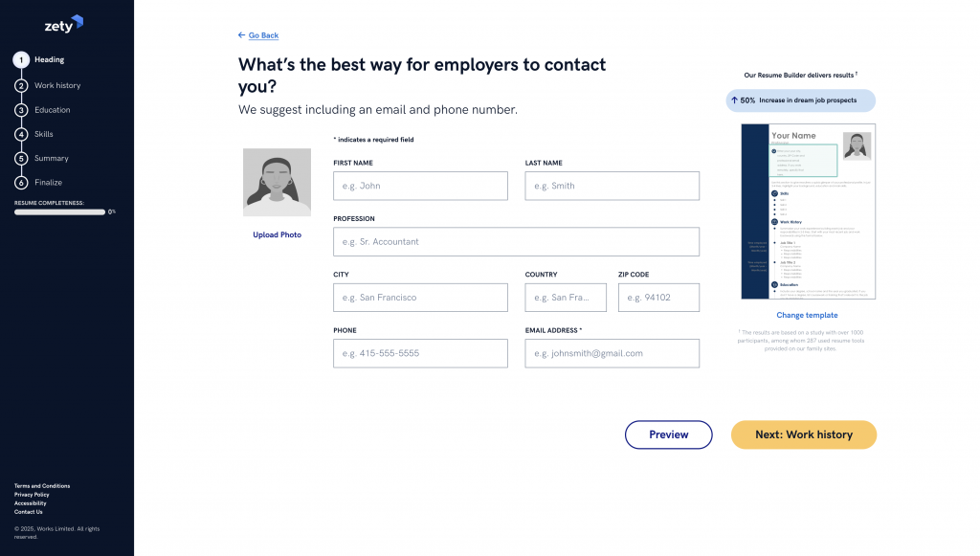Open the Education step in the sidebar
This screenshot has width=980, height=556.
[22, 109]
